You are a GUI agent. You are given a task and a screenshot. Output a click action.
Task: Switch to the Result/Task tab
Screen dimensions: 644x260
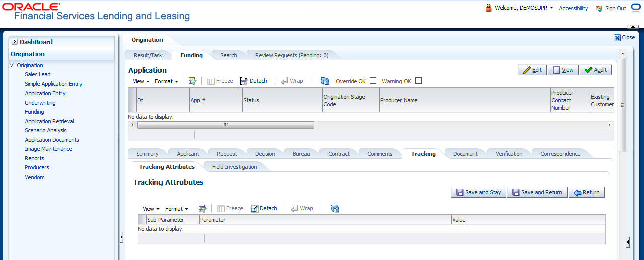(148, 55)
